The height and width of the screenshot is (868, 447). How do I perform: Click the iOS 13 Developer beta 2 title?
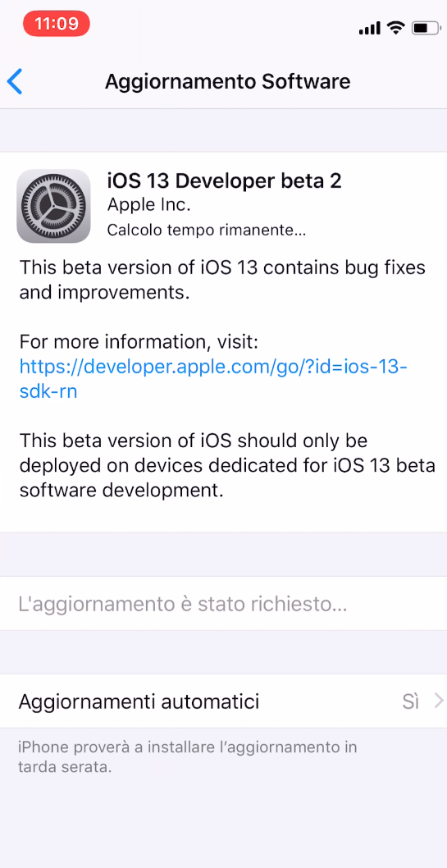coord(224,180)
